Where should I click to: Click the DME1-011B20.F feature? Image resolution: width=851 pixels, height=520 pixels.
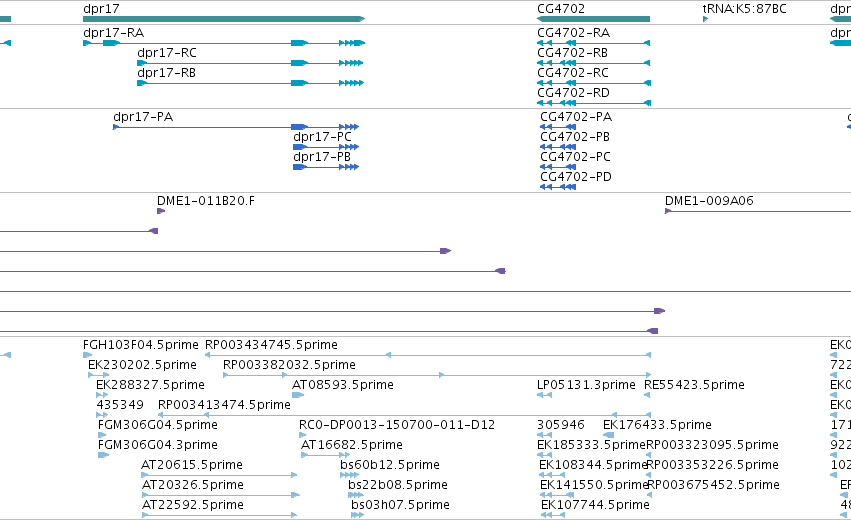click(x=161, y=211)
